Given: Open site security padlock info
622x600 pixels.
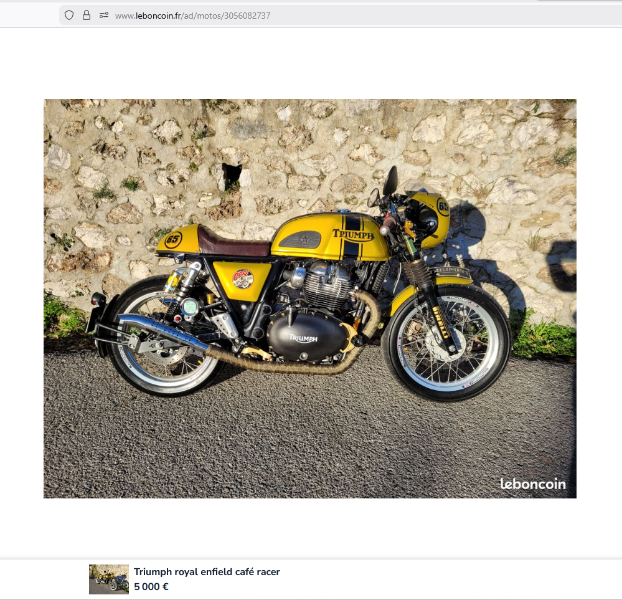Looking at the screenshot, I should click(86, 15).
